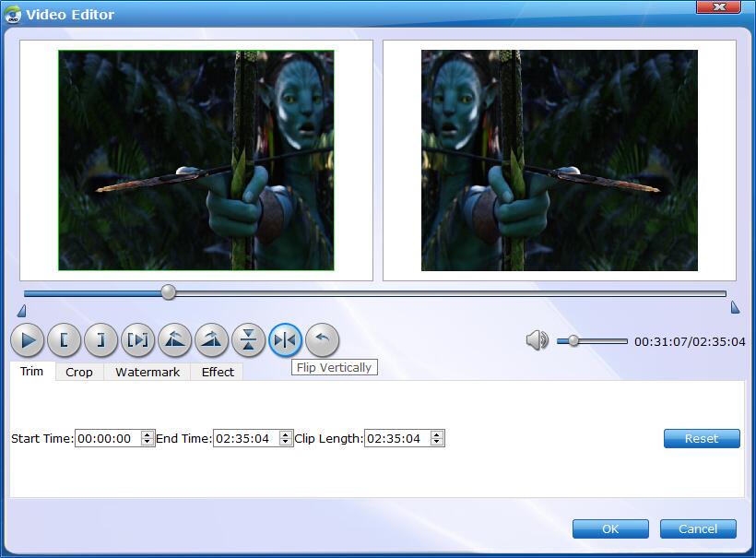Click the 00:31:07/02:35:04 time readout
The image size is (756, 558).
(x=690, y=342)
